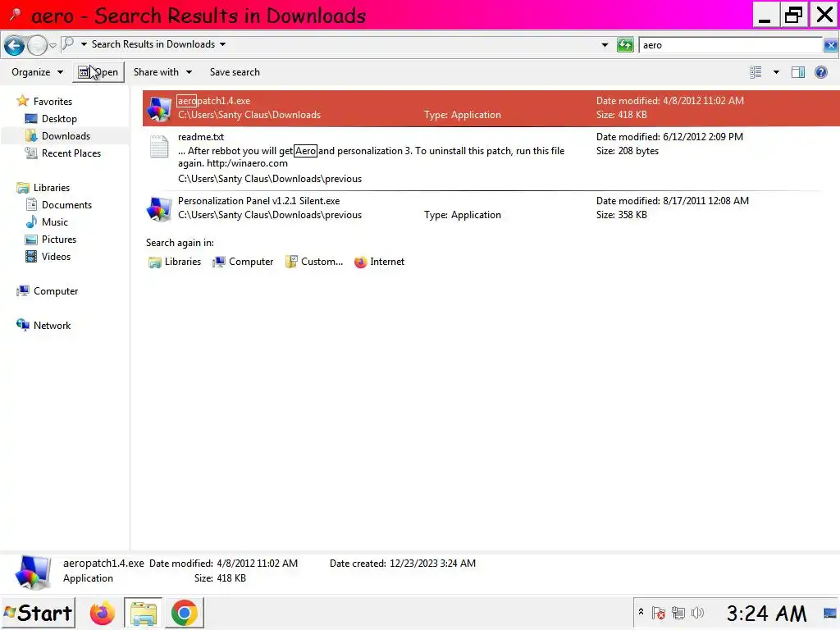Click the Forward navigation arrow
The image size is (840, 630).
coord(37,46)
